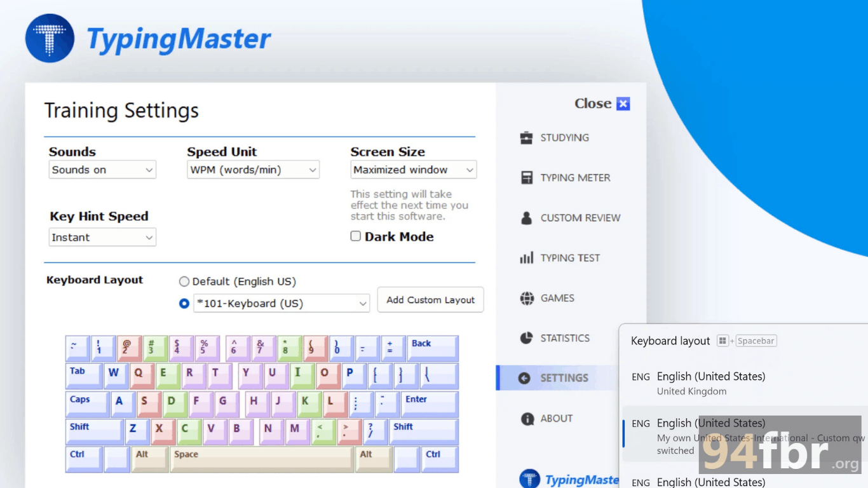Click the purple R key on keyboard preview
The height and width of the screenshot is (488, 868).
point(194,376)
